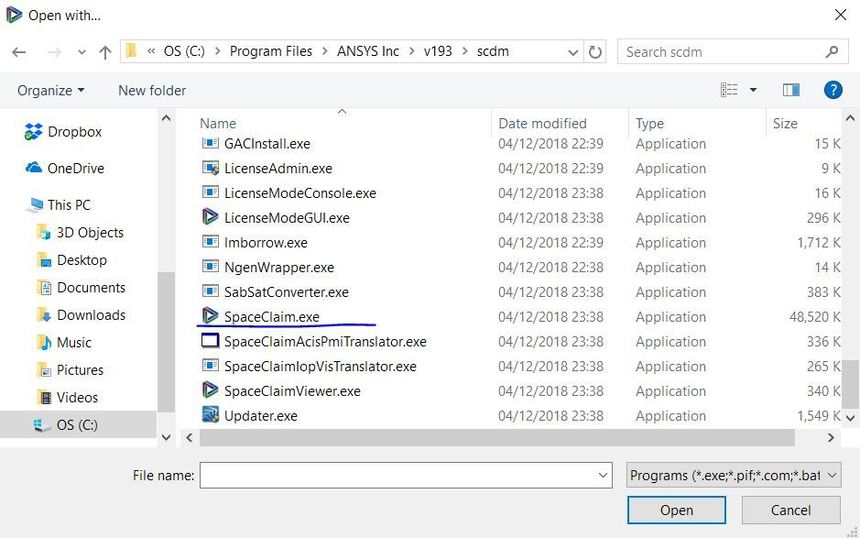Click the SpaceClaimAcisPmiTranslator.exe file icon

(210, 341)
